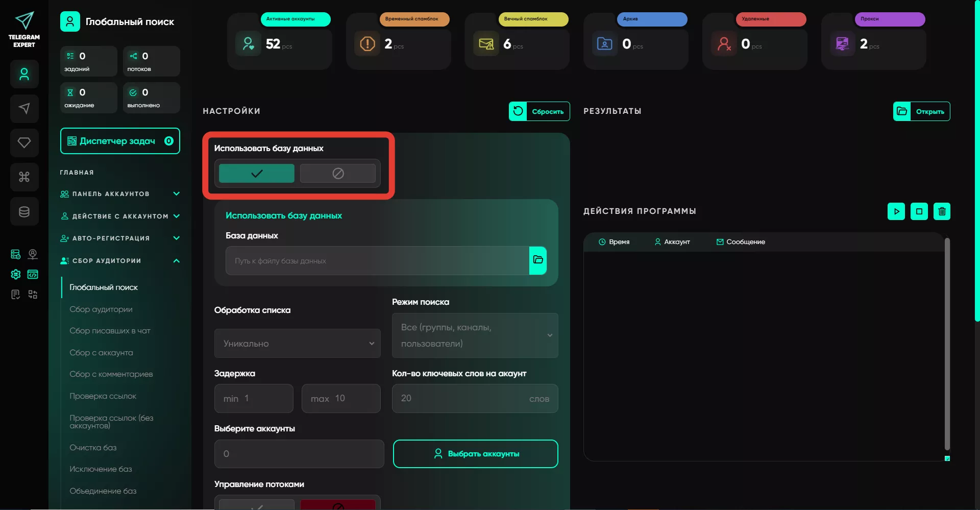Viewport: 980px width, 510px height.
Task: Click the user-location small icon in left rail
Action: pyautogui.click(x=33, y=254)
